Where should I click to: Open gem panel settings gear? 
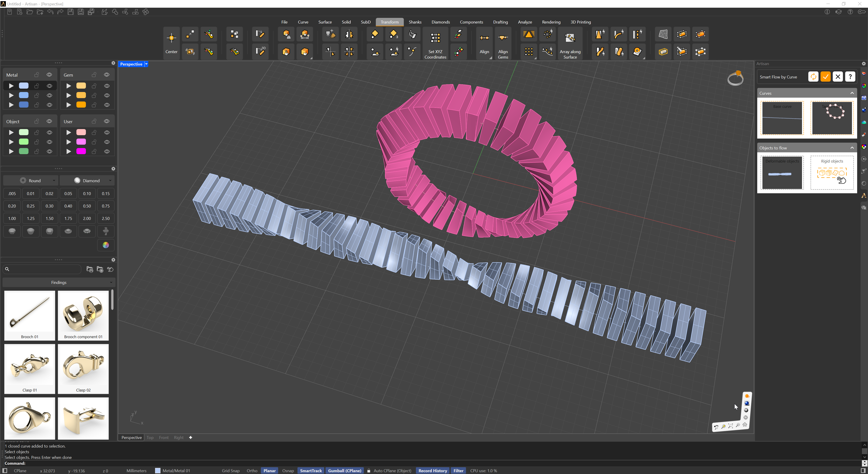113,169
